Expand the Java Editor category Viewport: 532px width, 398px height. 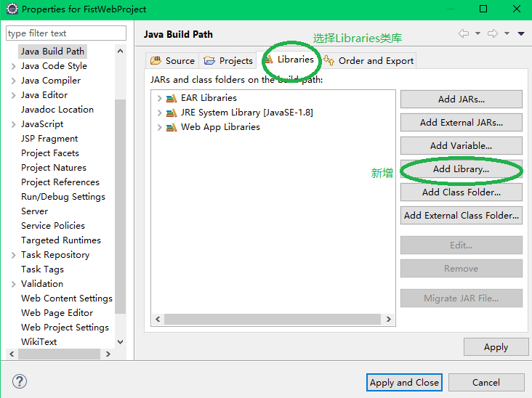pyautogui.click(x=14, y=95)
